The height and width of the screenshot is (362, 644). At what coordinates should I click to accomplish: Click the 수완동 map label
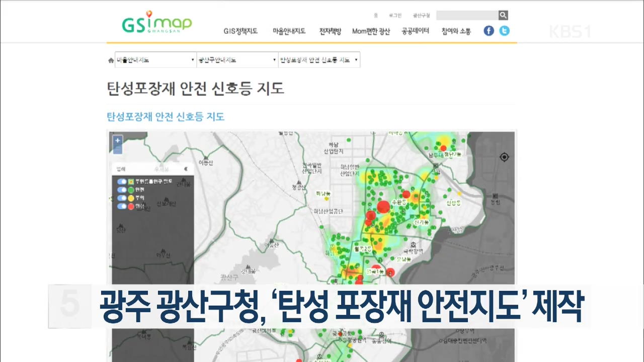(x=398, y=202)
